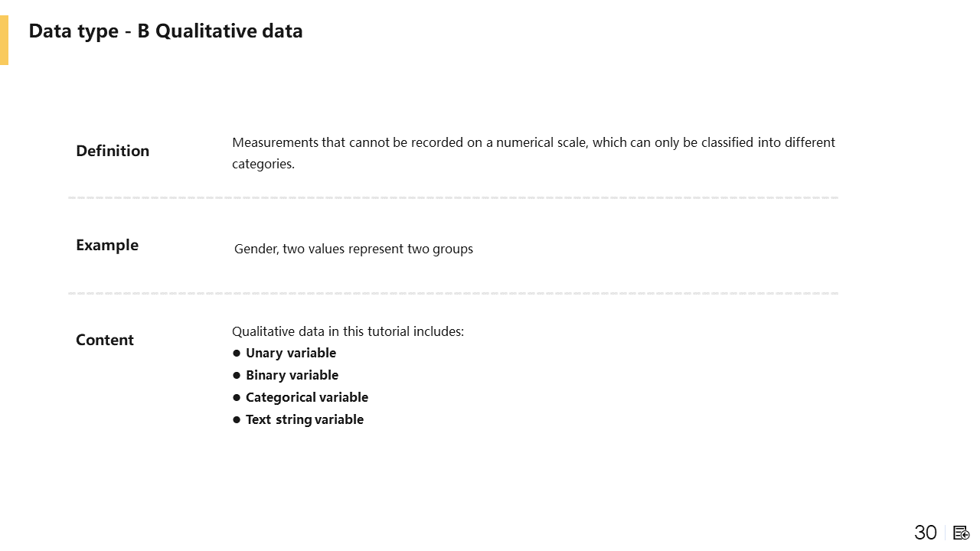Click the dashed divider below the Definition row
Screen dimensions: 980x551
tap(453, 197)
